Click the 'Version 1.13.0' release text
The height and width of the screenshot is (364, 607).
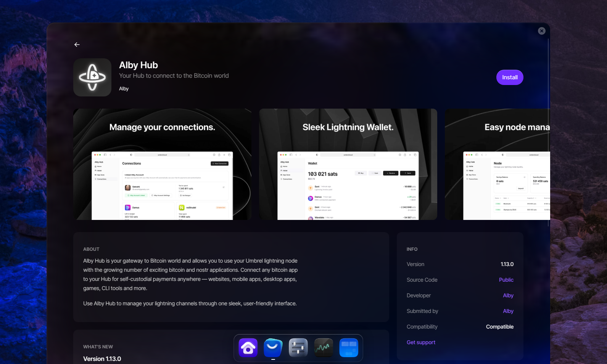(x=102, y=359)
